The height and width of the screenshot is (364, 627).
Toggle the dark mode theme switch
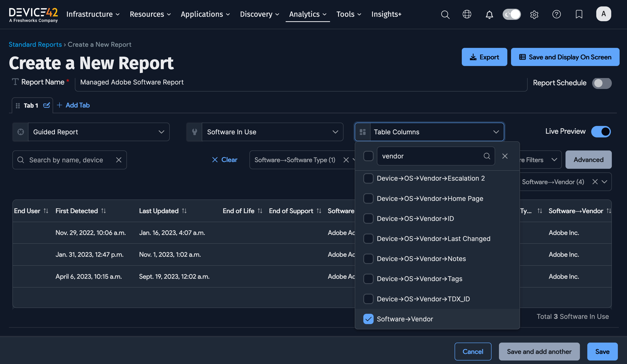tap(512, 14)
